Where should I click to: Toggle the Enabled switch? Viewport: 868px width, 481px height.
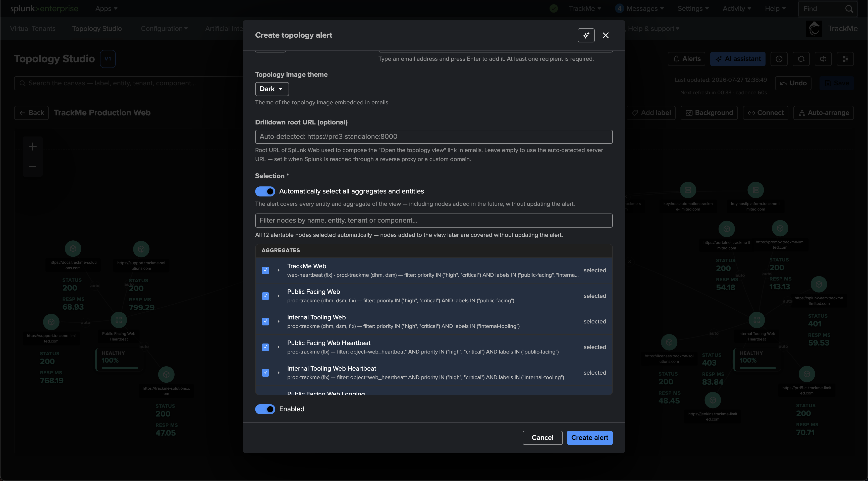tap(265, 409)
